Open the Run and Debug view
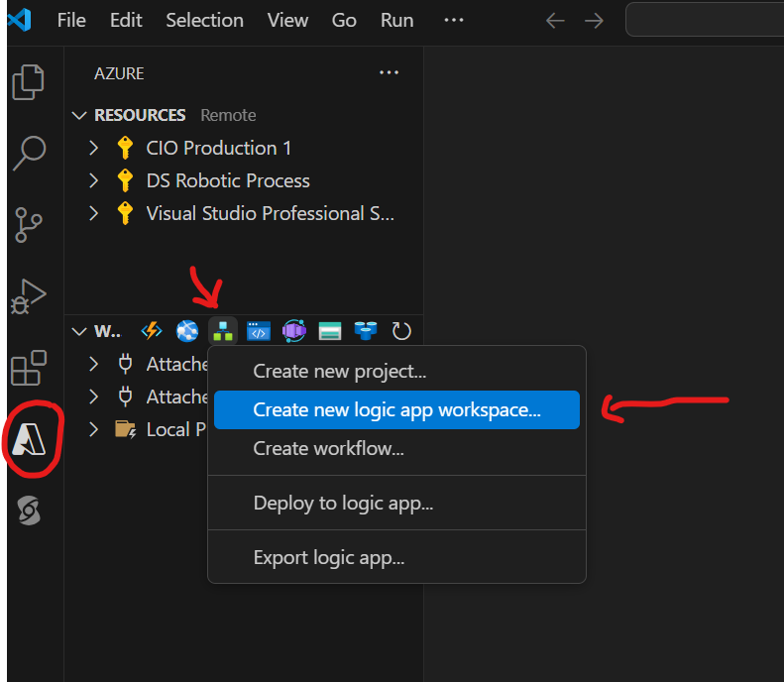This screenshot has height=682, width=784. (x=29, y=297)
